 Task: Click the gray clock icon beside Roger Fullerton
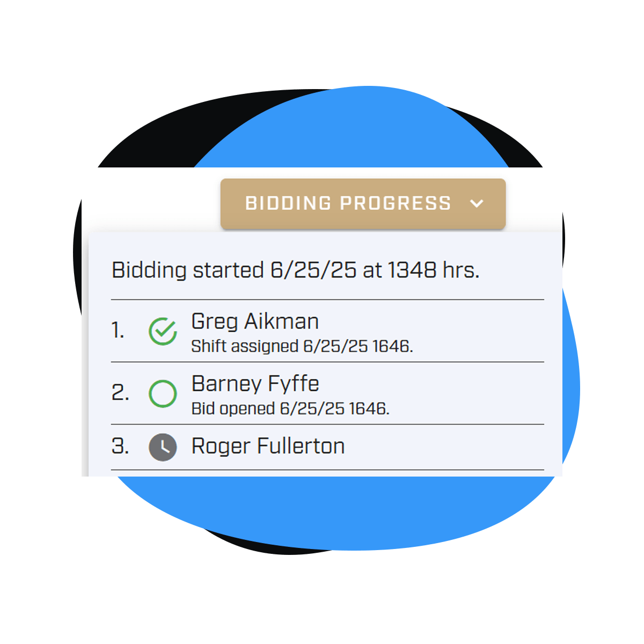[163, 447]
